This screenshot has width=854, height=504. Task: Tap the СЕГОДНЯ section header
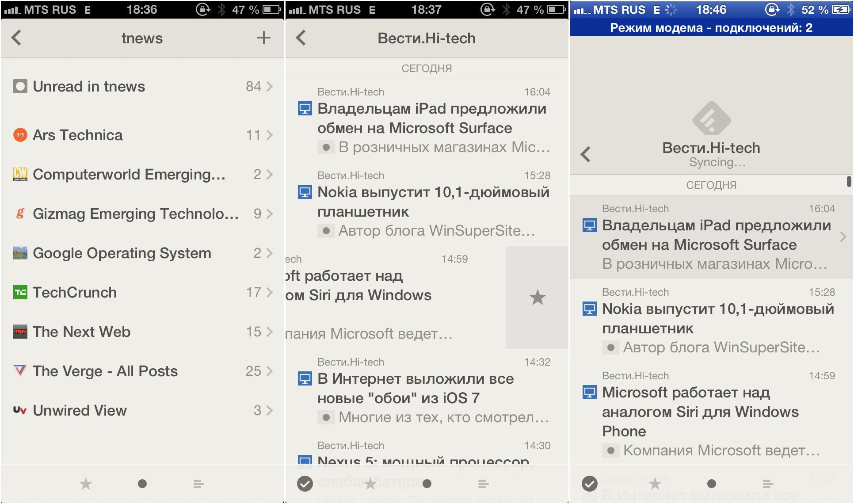pos(426,68)
